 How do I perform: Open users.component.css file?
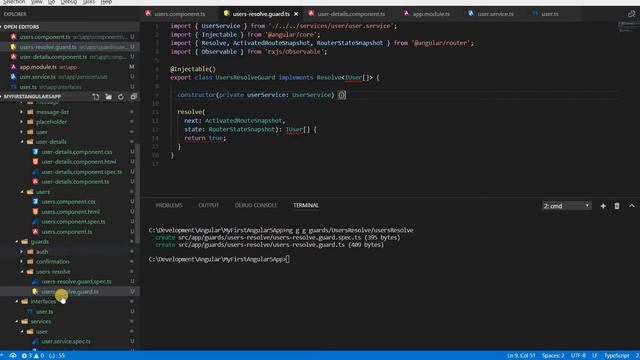click(x=68, y=202)
